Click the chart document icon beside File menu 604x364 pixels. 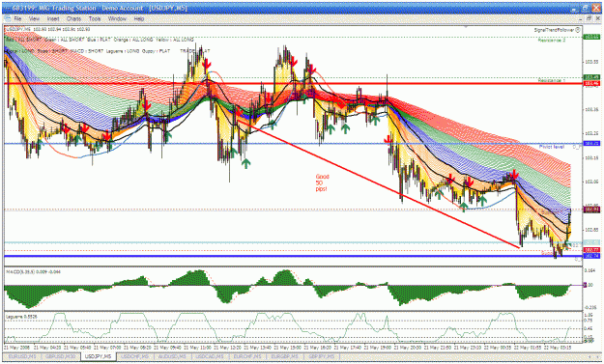pos(7,18)
